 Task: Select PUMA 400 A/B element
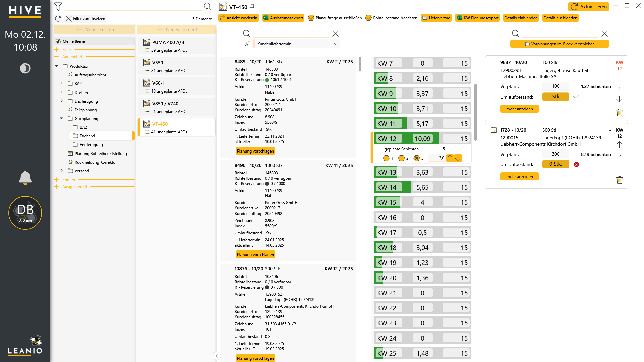(x=176, y=46)
